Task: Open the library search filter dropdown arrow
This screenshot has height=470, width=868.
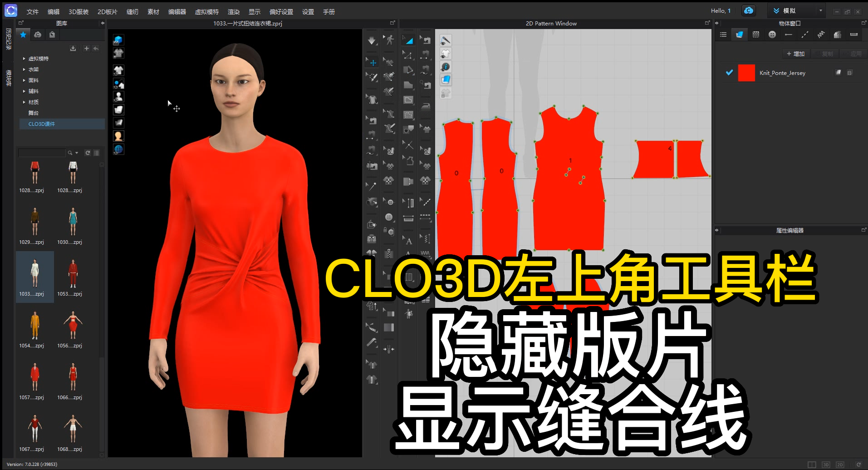Action: coord(77,153)
